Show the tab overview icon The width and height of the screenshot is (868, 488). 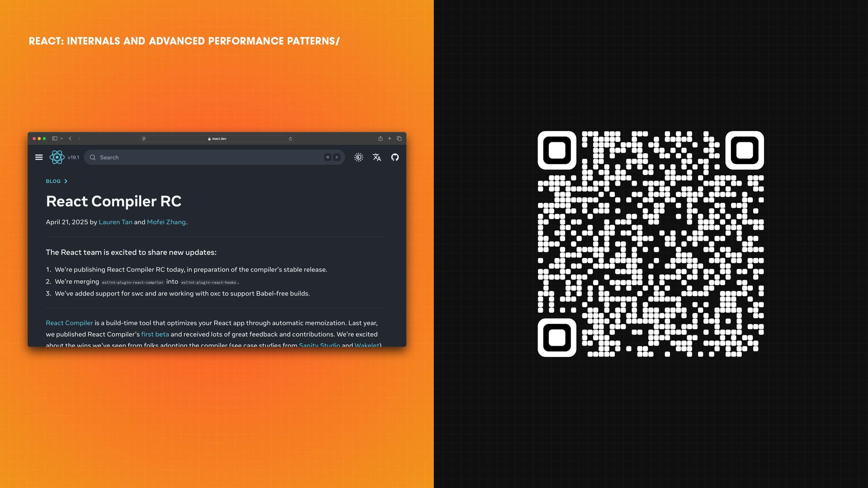pyautogui.click(x=399, y=139)
